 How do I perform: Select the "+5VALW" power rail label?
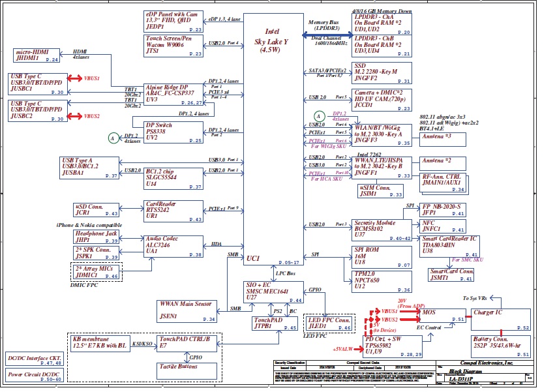pos(342,349)
